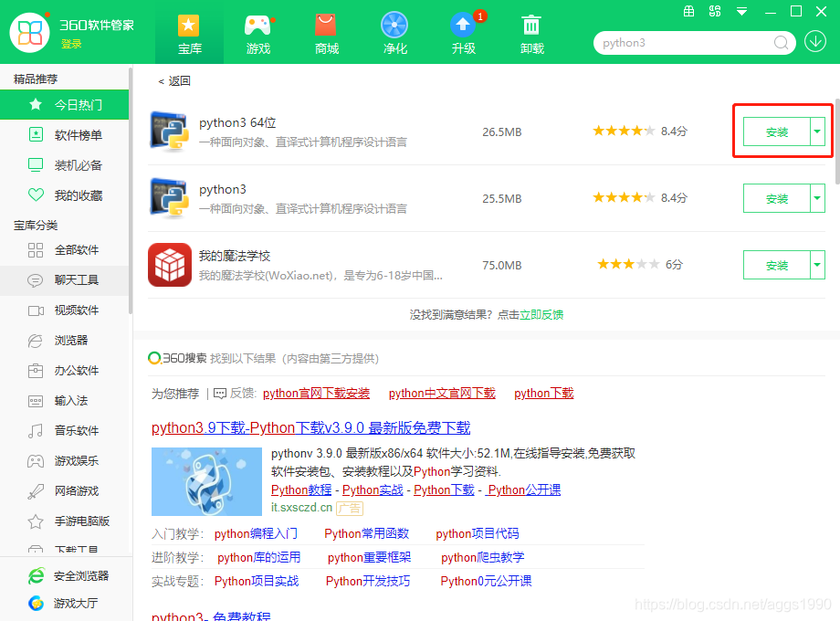Go back with the 返回 link
840x621 pixels.
click(174, 81)
